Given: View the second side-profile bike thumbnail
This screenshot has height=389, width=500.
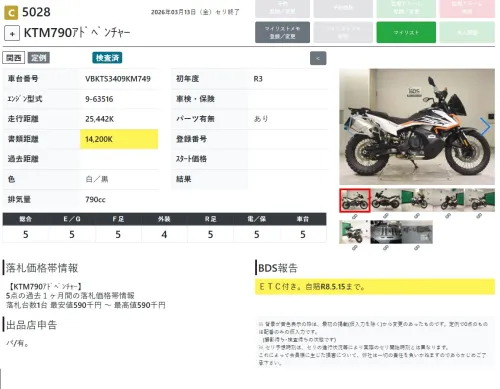Looking at the screenshot, I should (386, 200).
